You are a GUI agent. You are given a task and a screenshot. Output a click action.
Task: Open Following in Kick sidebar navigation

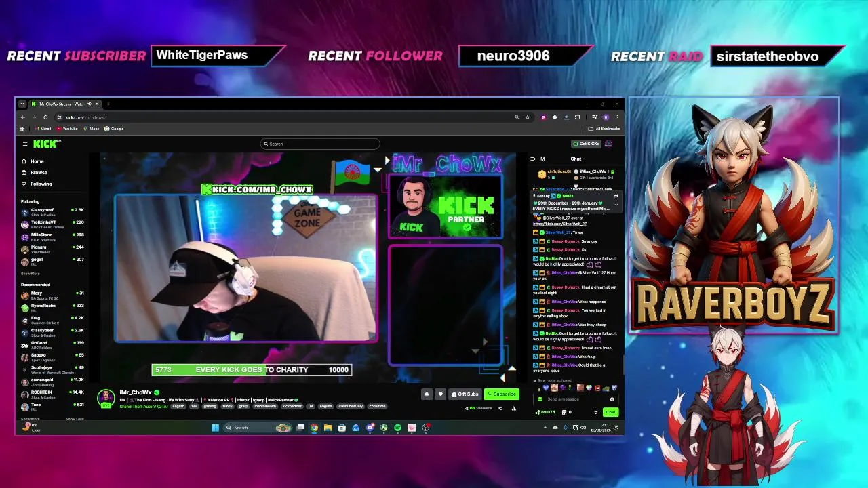click(x=36, y=184)
